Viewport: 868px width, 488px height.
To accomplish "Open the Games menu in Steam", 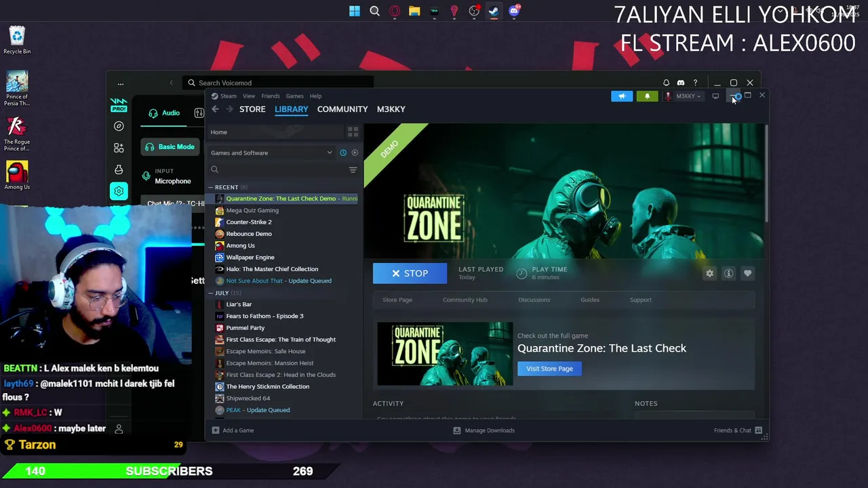I will 294,96.
